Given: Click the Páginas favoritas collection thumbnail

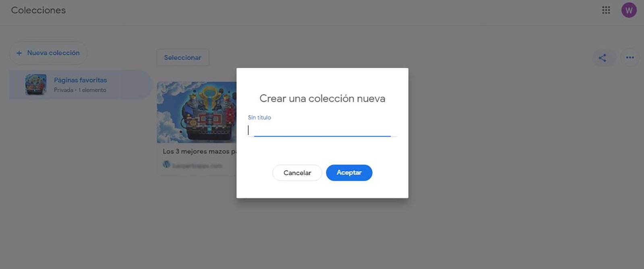Looking at the screenshot, I should [x=36, y=85].
